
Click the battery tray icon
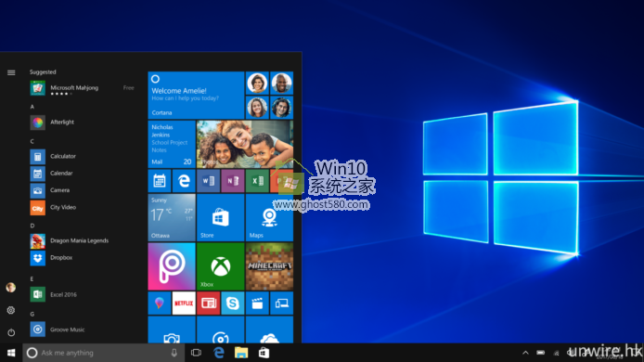pyautogui.click(x=540, y=353)
